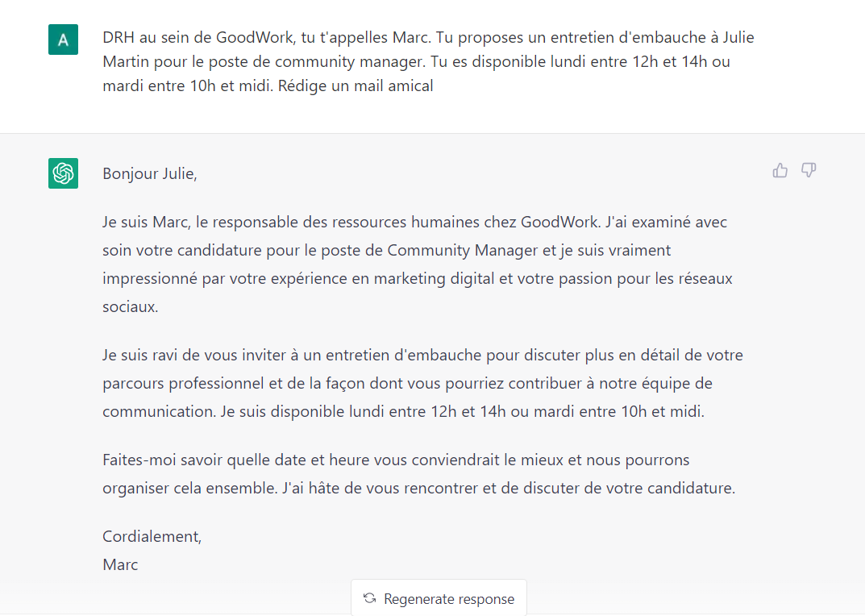Click the paragraph beginning 'Je suis ravi'
This screenshot has height=616, width=865.
422,383
